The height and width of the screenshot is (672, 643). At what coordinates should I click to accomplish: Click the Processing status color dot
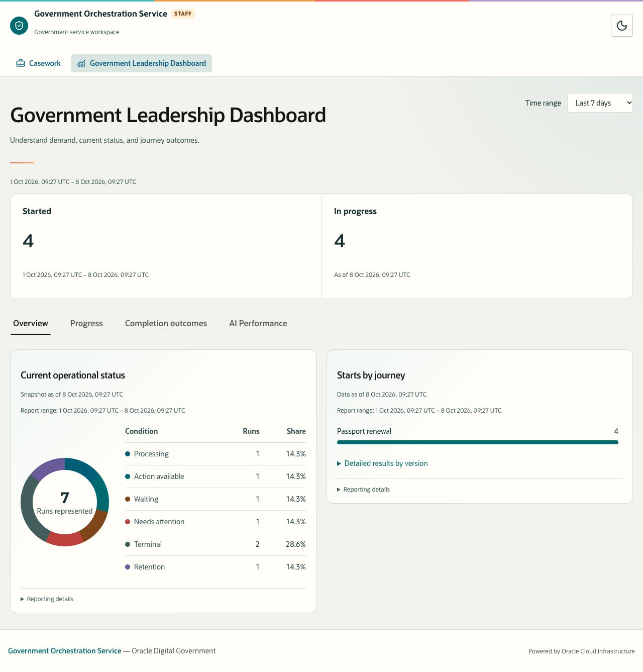point(128,454)
